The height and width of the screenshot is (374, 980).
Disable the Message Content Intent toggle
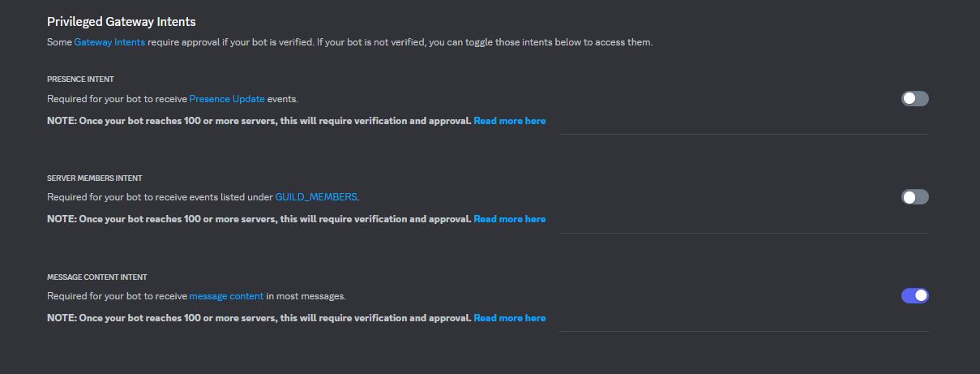[914, 296]
